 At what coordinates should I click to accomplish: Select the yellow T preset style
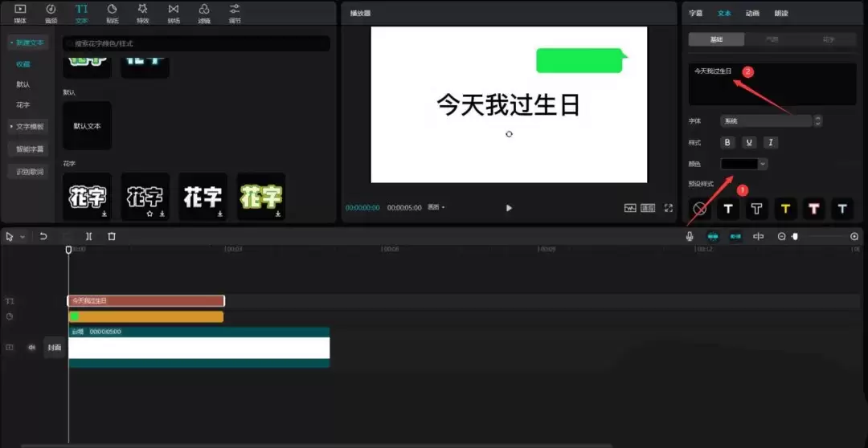click(785, 209)
